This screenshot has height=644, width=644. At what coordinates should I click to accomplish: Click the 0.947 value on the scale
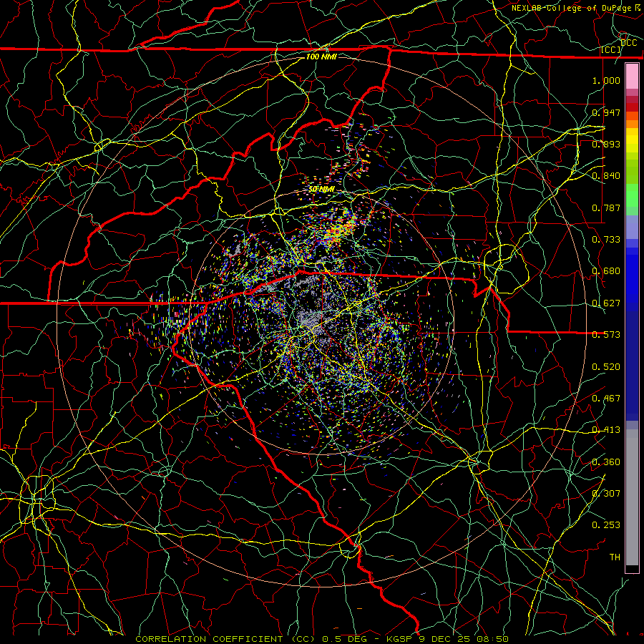[606, 112]
